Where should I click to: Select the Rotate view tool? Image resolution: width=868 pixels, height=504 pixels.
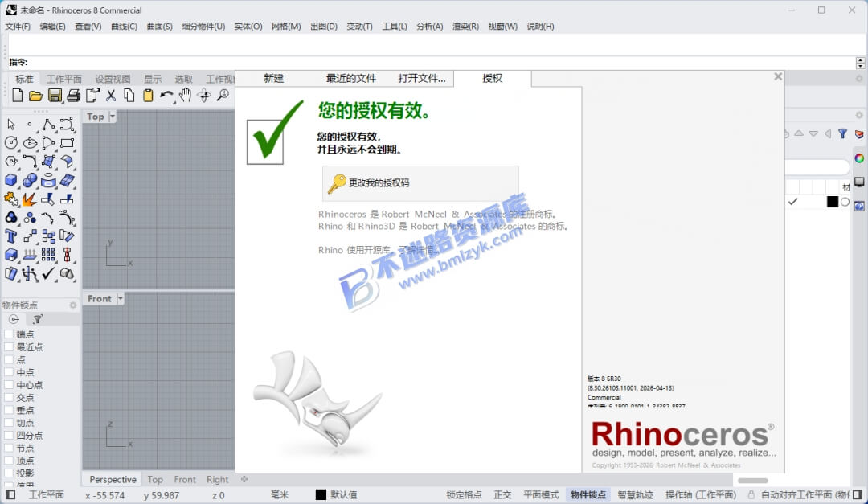tap(203, 96)
